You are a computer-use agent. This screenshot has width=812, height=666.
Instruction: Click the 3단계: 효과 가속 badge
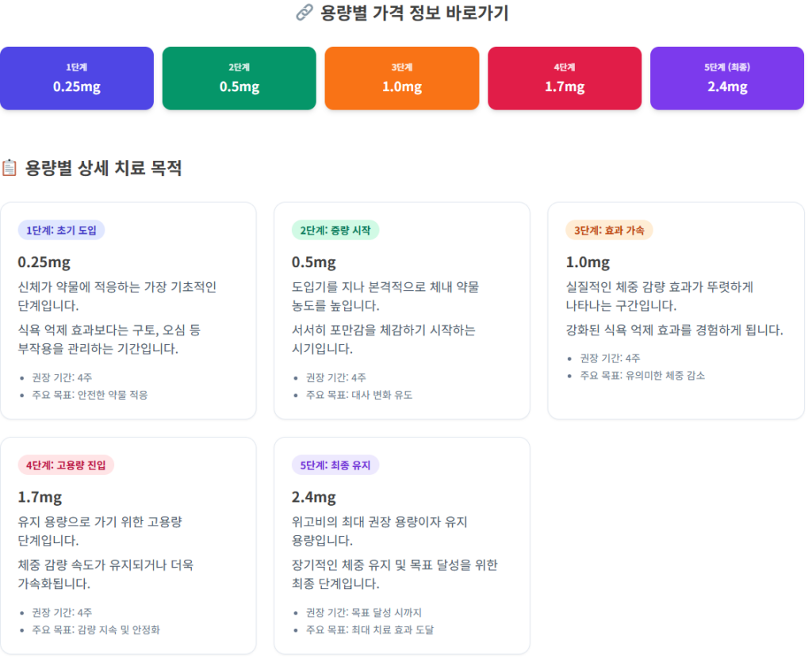point(609,230)
